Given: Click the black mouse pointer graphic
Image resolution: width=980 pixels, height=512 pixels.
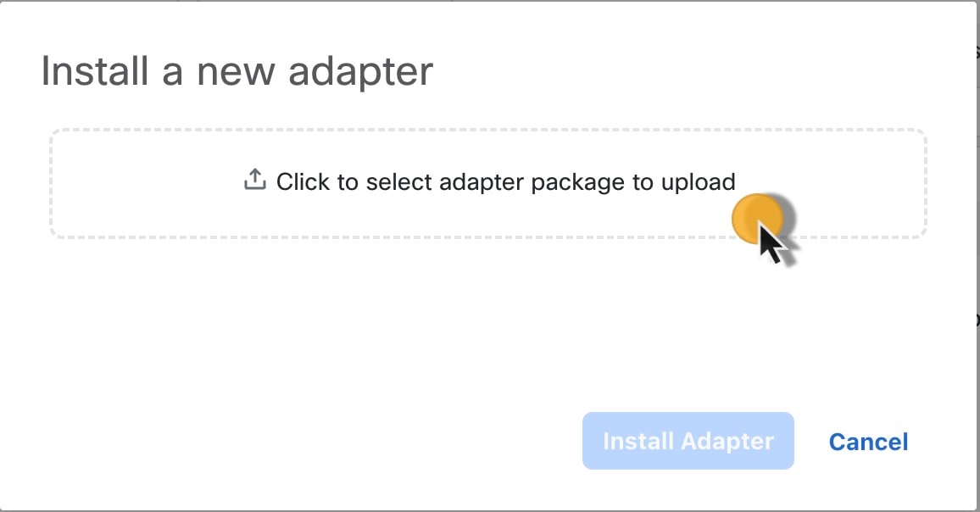Looking at the screenshot, I should coord(772,243).
